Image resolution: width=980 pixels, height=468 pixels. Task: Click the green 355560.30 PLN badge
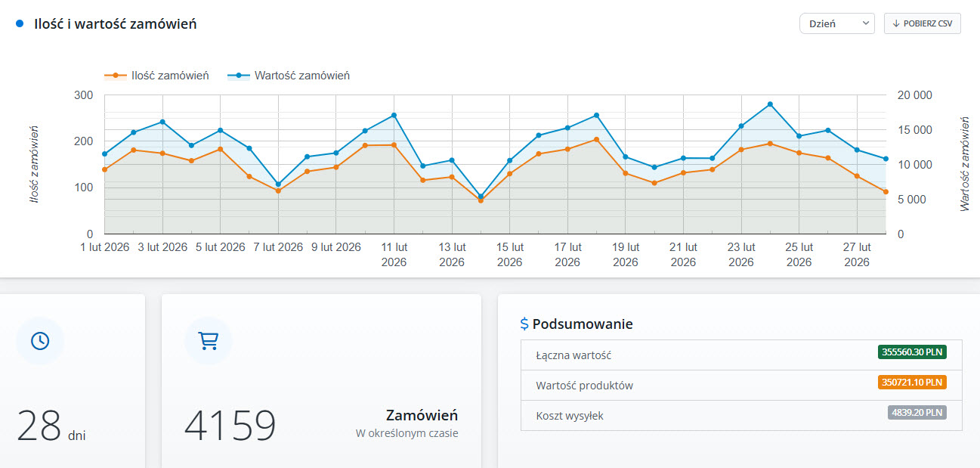tap(912, 352)
